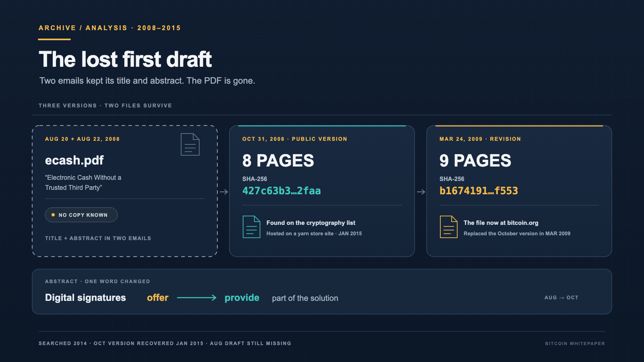Select the ecash.pdf file name
644x362 pixels.
click(74, 160)
